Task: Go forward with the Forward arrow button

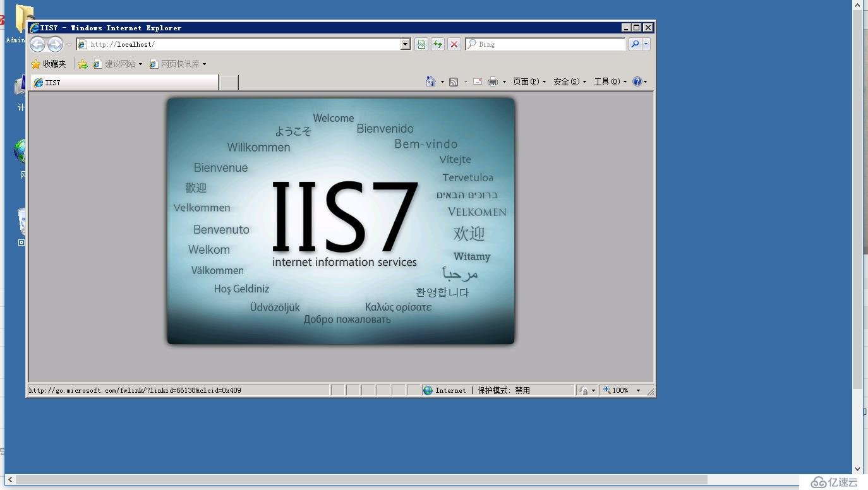Action: 55,44
